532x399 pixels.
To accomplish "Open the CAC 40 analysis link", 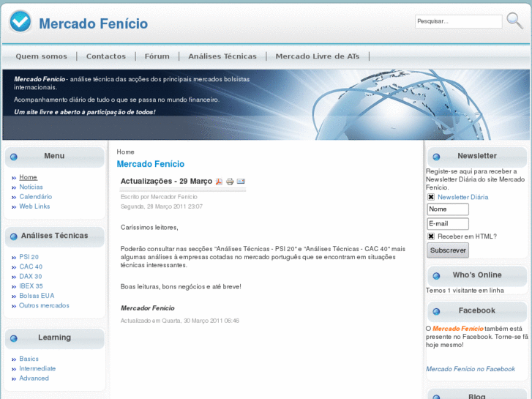I will click(31, 267).
